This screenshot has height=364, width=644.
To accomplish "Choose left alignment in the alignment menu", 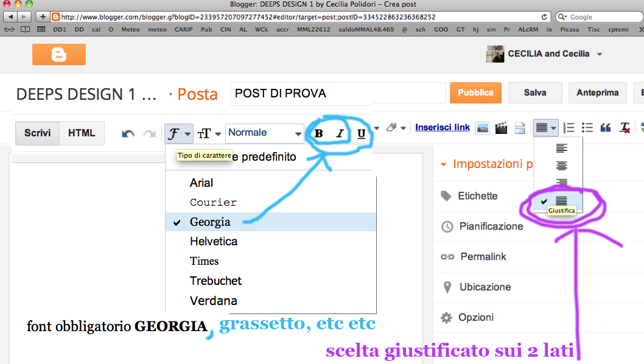I will 561,148.
